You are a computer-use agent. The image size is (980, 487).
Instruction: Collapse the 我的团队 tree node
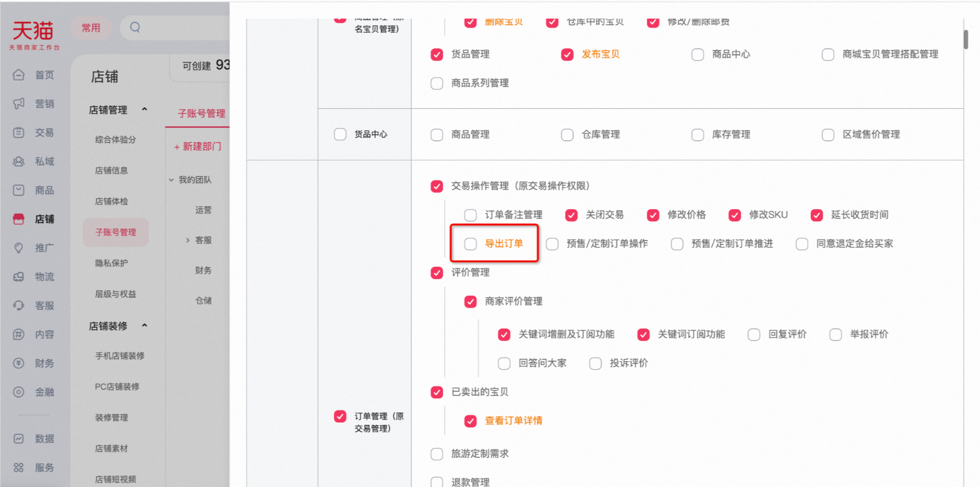click(x=171, y=180)
